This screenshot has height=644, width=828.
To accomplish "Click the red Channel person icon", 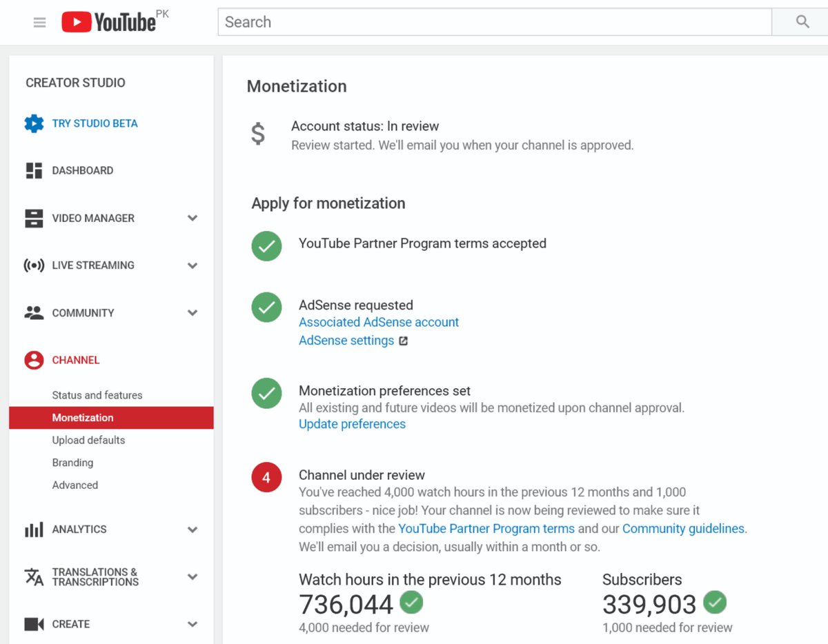I will tap(34, 360).
